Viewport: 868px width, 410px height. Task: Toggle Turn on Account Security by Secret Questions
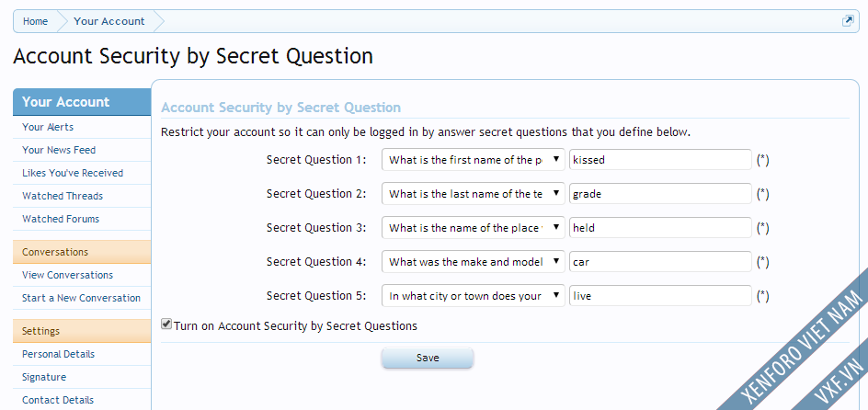166,325
